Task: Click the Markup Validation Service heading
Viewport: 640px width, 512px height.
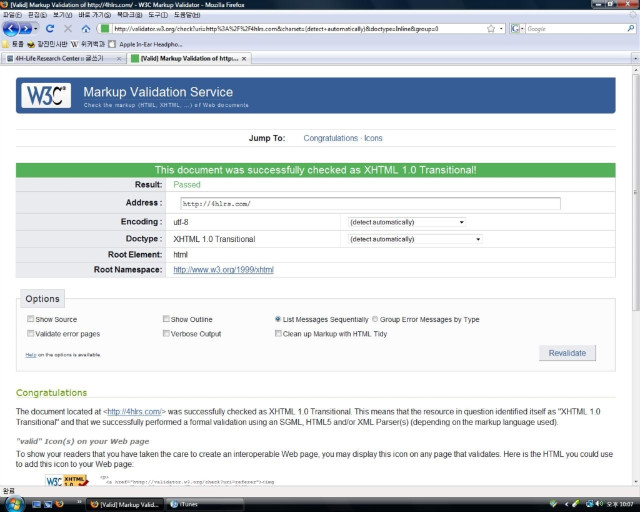Action: pos(158,92)
